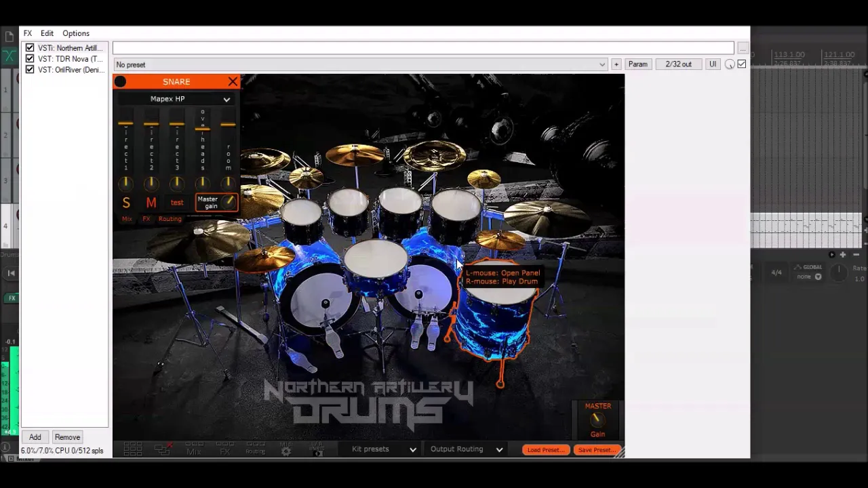Viewport: 868px width, 488px height.
Task: Toggle the VST OrilRiver checkbox
Action: point(30,70)
